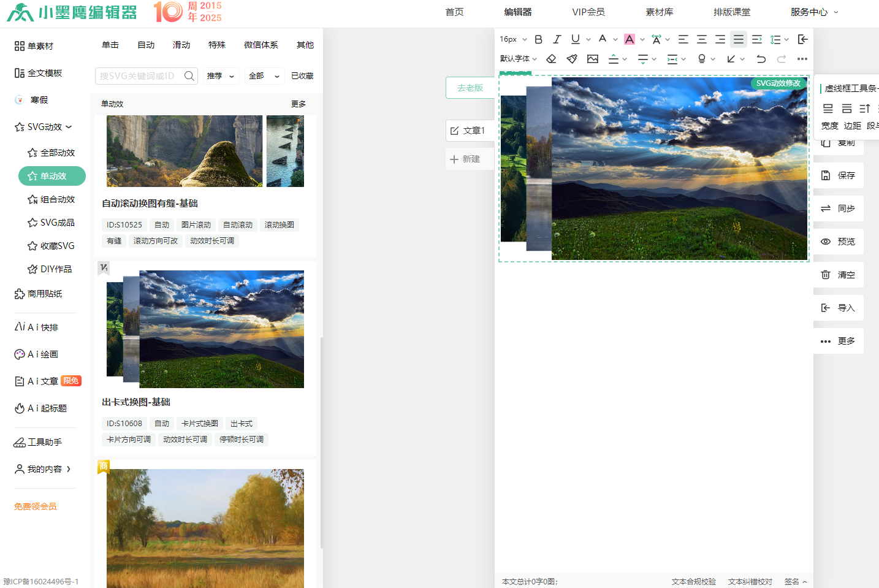The image size is (879, 588).
Task: Click the 去老版 button
Action: [x=470, y=88]
